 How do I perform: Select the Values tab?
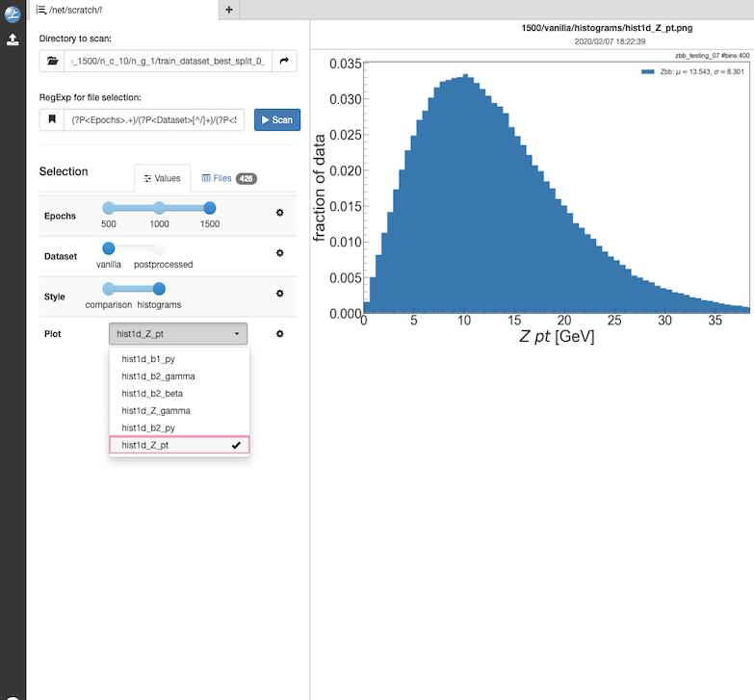point(162,178)
